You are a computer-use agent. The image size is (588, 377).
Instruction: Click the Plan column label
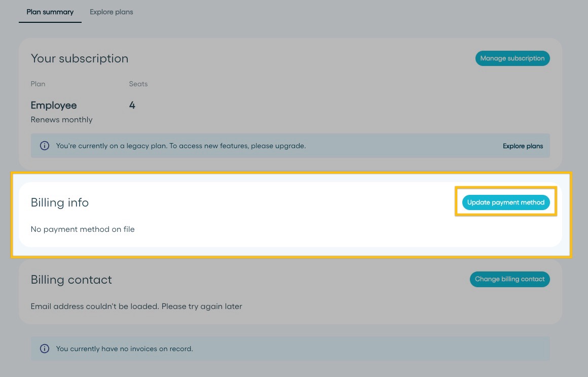(38, 84)
